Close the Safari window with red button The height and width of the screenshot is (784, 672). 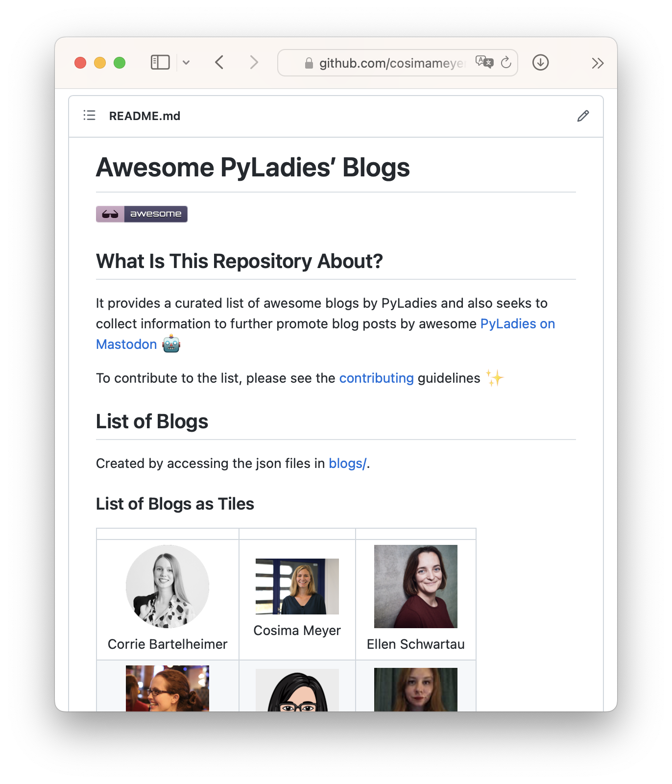pos(80,63)
